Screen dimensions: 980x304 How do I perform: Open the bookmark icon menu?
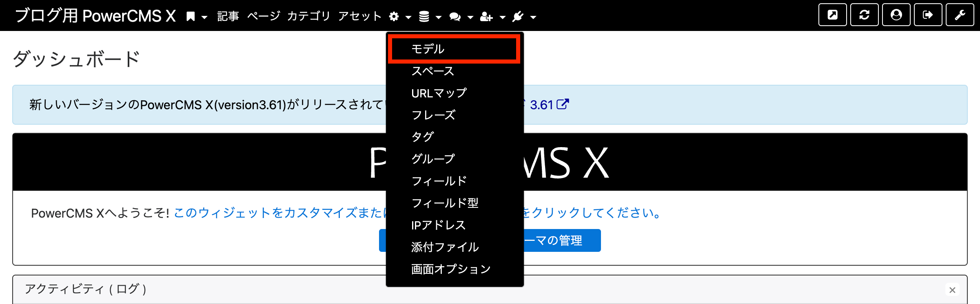click(x=191, y=16)
